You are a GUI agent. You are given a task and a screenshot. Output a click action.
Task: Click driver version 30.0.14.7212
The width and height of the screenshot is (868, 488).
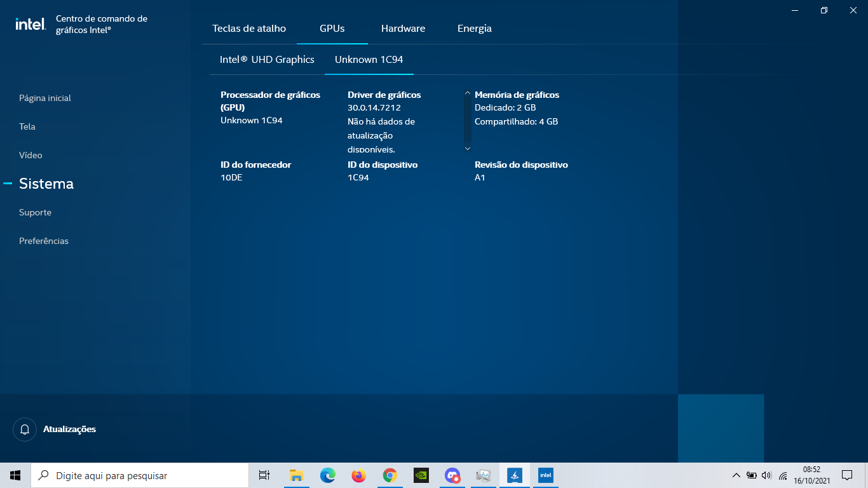pos(374,108)
